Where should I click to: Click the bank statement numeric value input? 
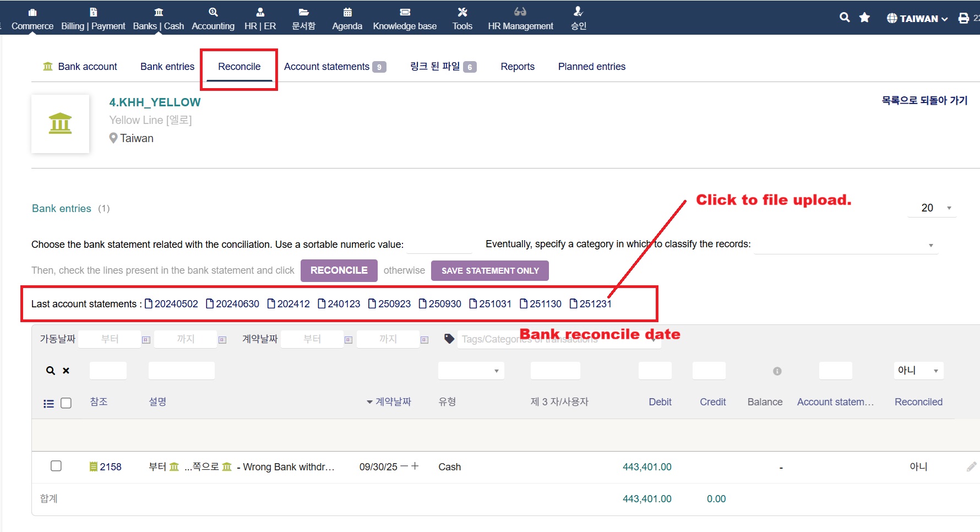coord(439,245)
